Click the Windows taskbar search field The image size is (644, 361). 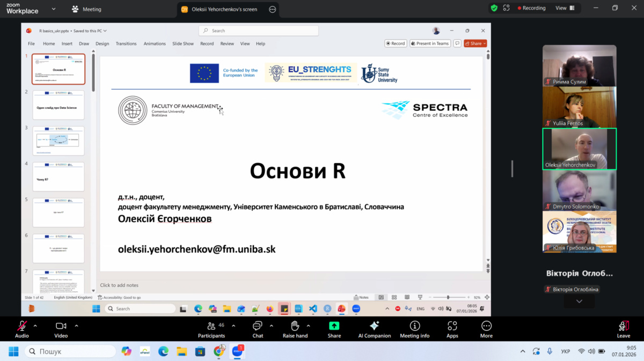click(x=70, y=351)
